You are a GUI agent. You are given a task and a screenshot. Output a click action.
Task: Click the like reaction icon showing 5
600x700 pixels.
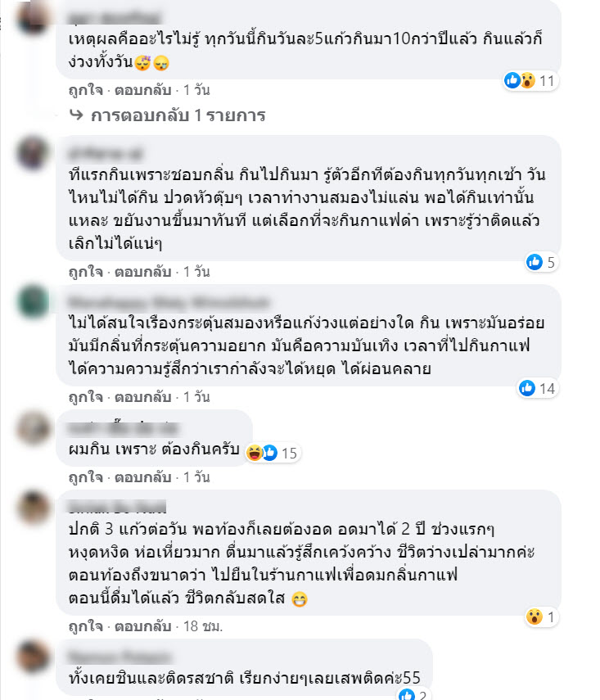click(541, 262)
